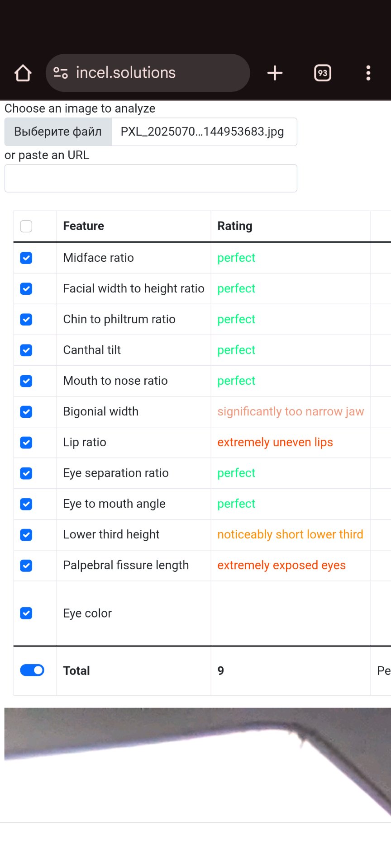Turn off the Total row toggle switch
This screenshot has width=391, height=868.
(32, 670)
